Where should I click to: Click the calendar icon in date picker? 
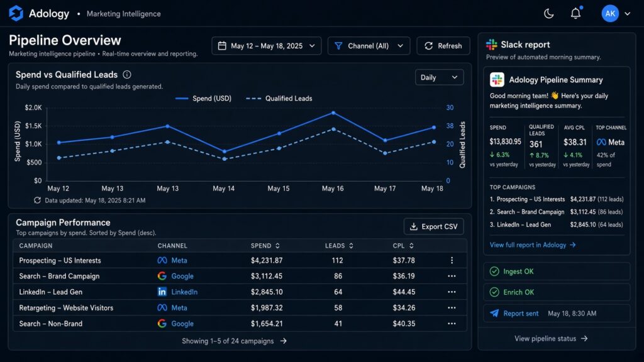pyautogui.click(x=222, y=45)
